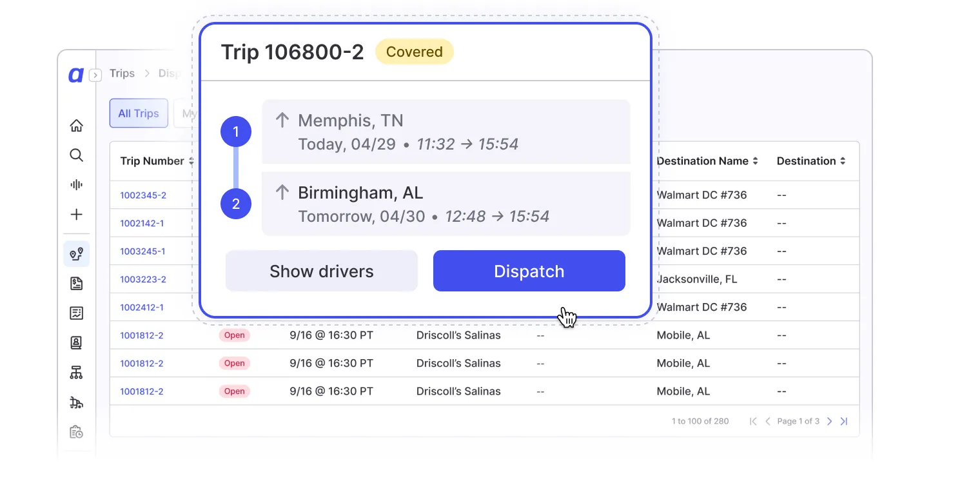Open the audio waveform sidebar icon
980x490 pixels.
point(76,185)
